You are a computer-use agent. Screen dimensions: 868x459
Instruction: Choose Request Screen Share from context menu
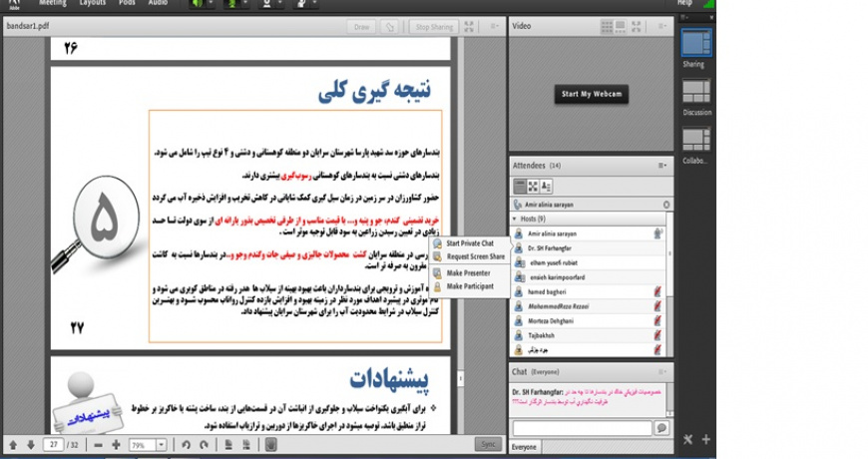click(470, 256)
